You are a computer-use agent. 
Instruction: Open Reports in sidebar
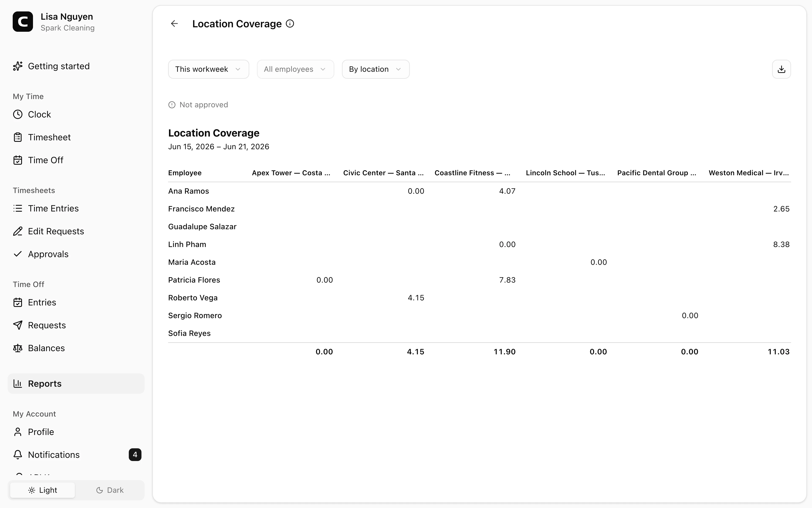point(76,383)
